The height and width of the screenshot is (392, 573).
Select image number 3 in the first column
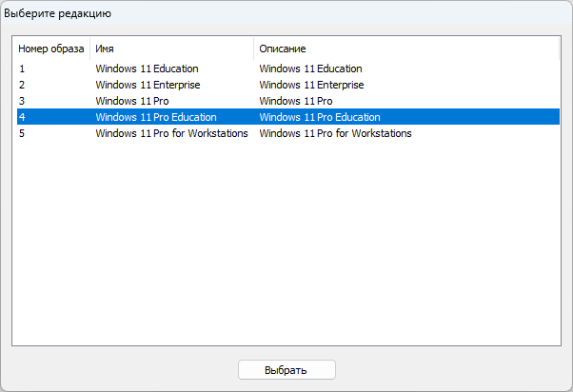(x=22, y=101)
